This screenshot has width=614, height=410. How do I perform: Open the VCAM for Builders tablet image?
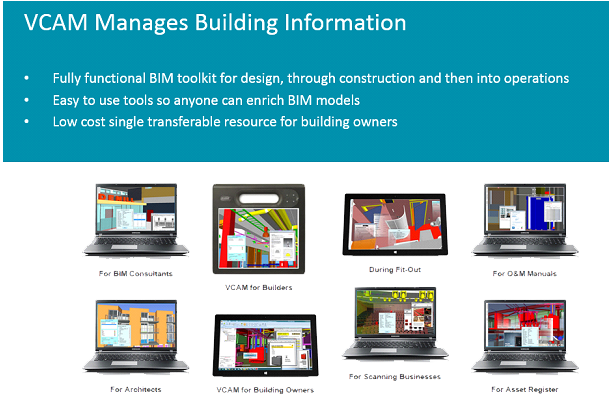tap(259, 229)
